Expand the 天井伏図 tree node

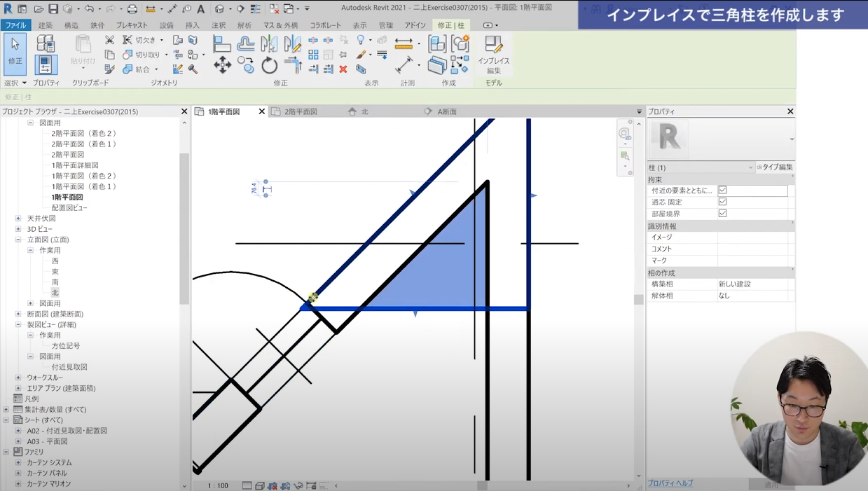(x=18, y=219)
